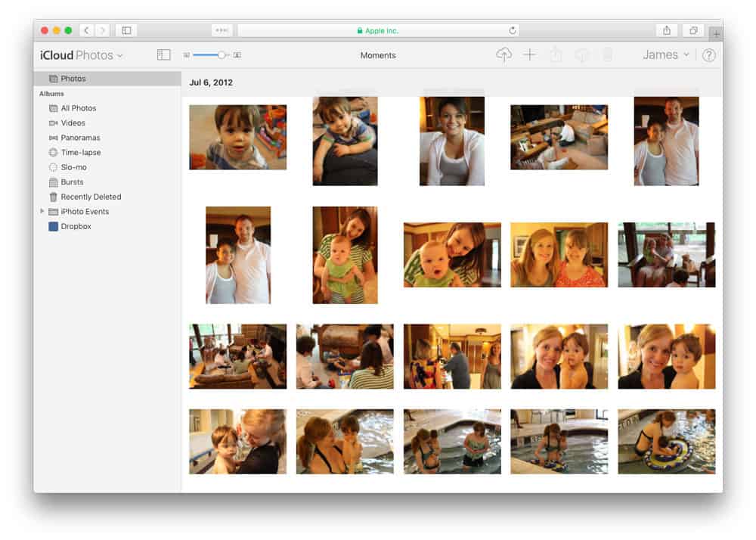756x540 pixels.
Task: Click the plus add-to-album icon
Action: coord(530,54)
